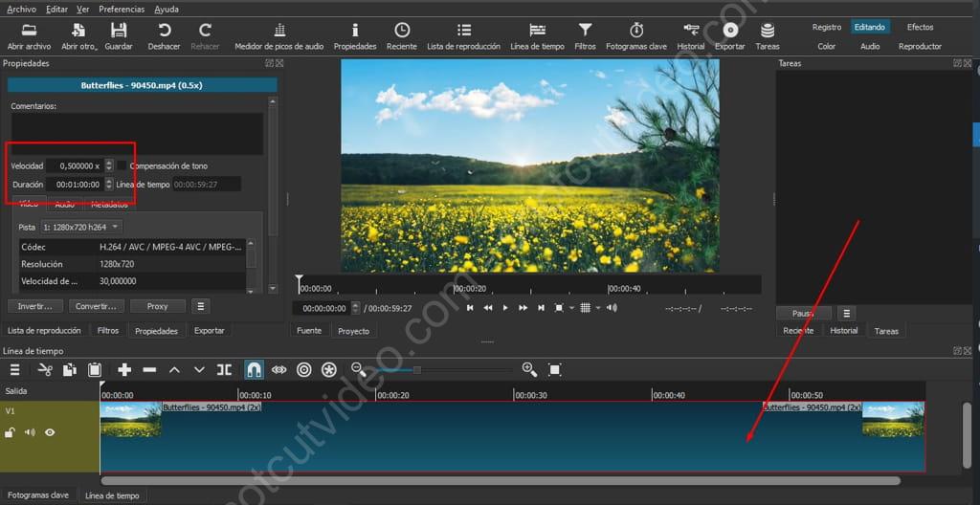This screenshot has width=980, height=505.
Task: Toggle ripple markers asterisk icon
Action: (329, 370)
